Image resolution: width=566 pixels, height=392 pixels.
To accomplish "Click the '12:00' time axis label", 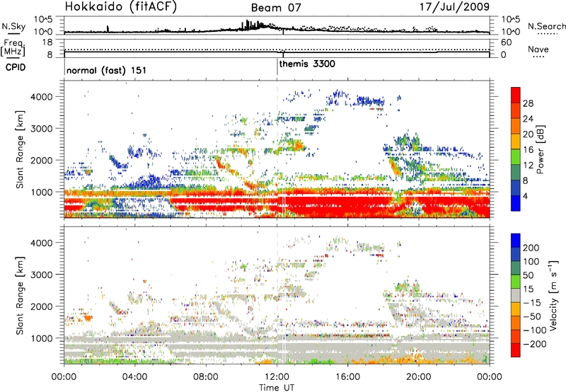I will [277, 377].
